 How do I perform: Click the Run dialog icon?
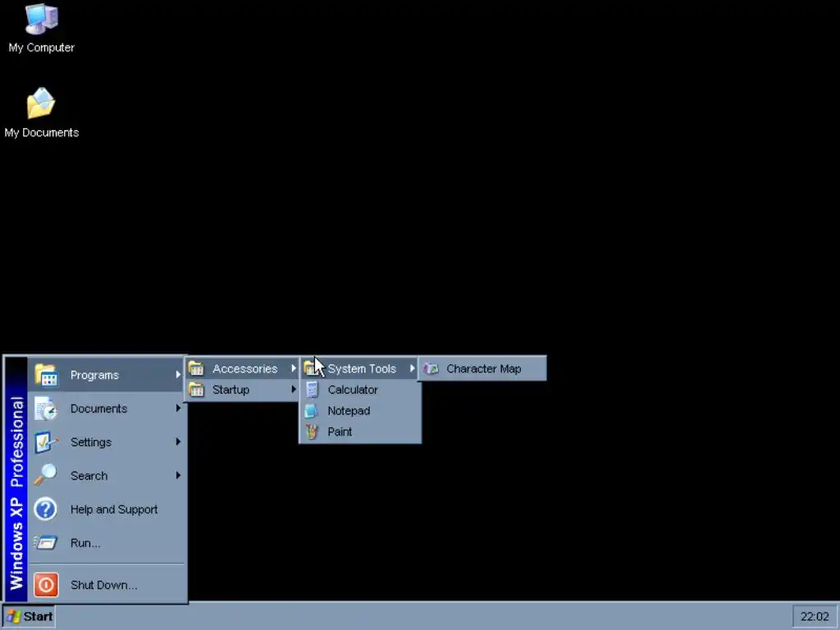tap(46, 543)
